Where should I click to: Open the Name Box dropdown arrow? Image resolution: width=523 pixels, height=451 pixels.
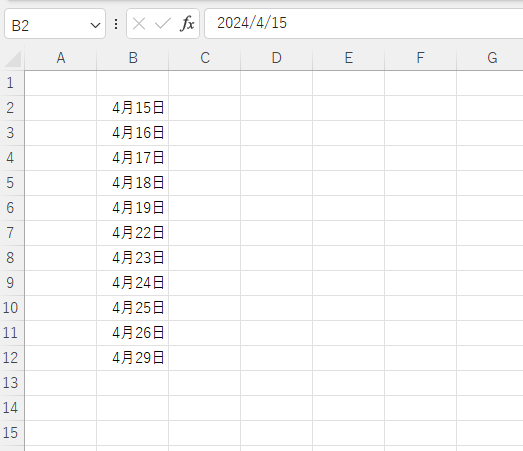96,25
